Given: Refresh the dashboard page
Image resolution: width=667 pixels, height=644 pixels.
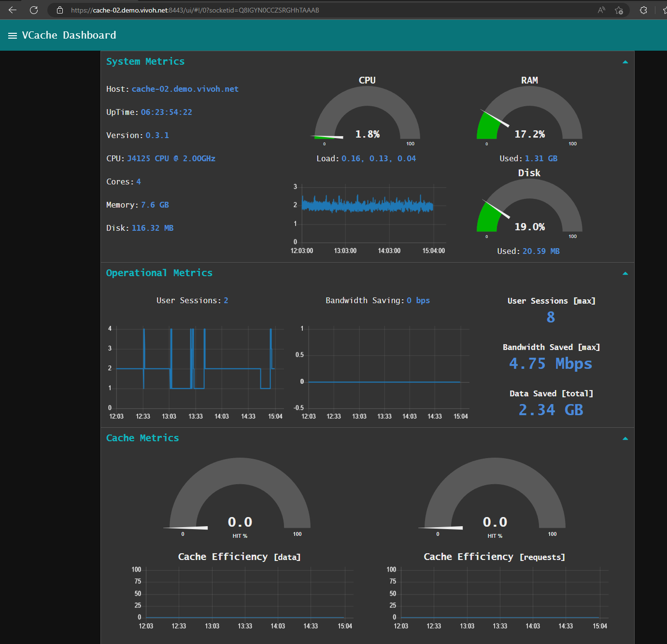Looking at the screenshot, I should pyautogui.click(x=33, y=10).
